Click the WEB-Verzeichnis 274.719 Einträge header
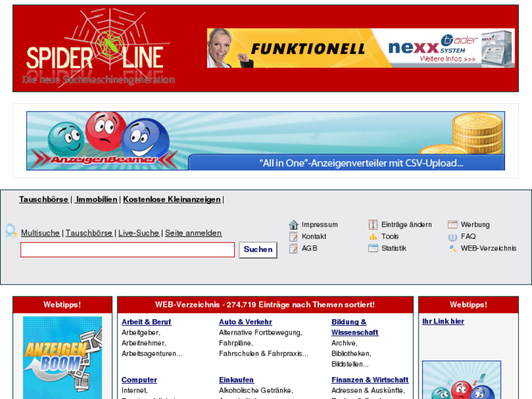Viewport: 532px width, 399px height. tap(265, 305)
